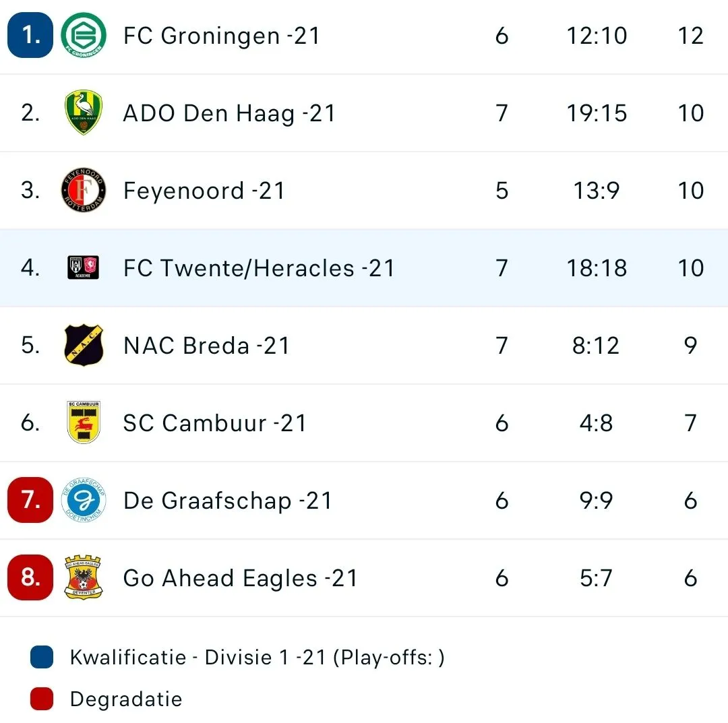Click the red rank badge showing 7
The image size is (728, 723).
point(30,500)
